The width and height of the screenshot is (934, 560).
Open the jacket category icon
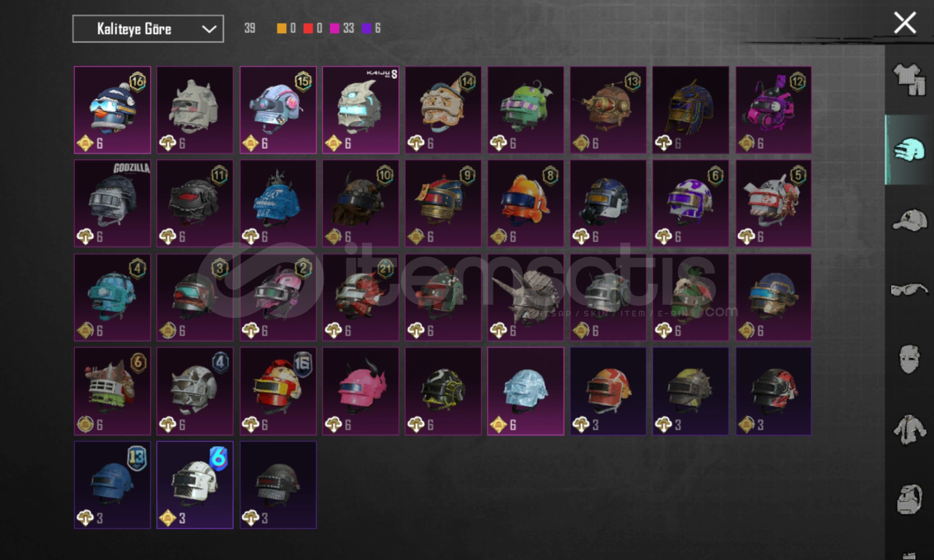tap(909, 429)
